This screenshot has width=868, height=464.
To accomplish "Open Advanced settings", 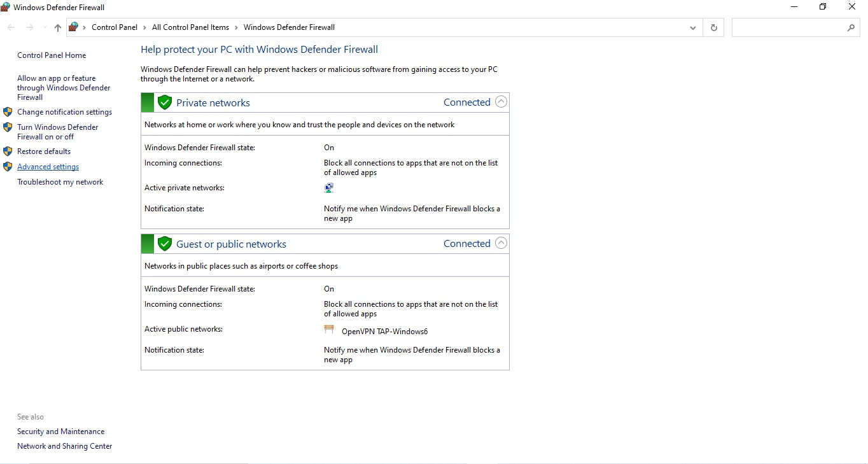I will (48, 167).
